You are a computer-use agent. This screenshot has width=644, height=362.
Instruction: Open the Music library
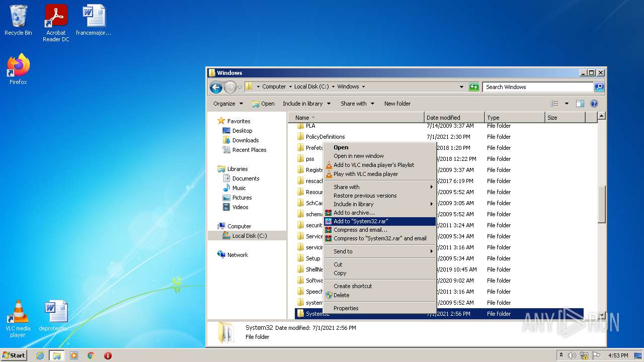coord(239,188)
